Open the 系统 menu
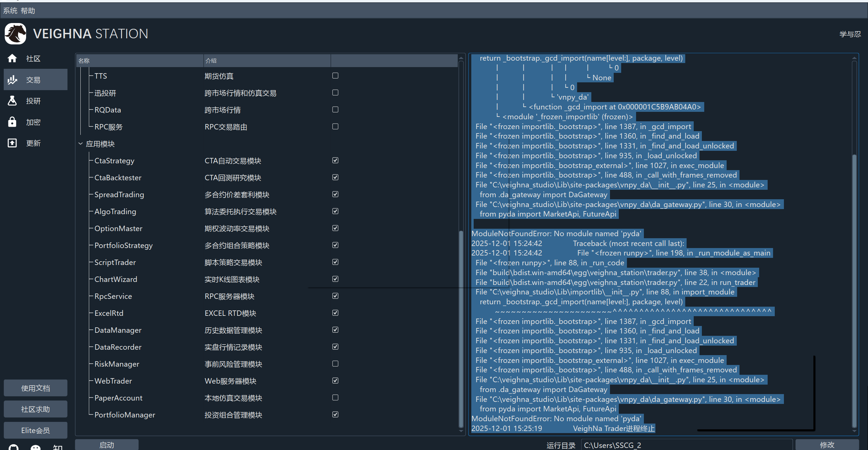Image resolution: width=868 pixels, height=450 pixels. click(x=10, y=11)
